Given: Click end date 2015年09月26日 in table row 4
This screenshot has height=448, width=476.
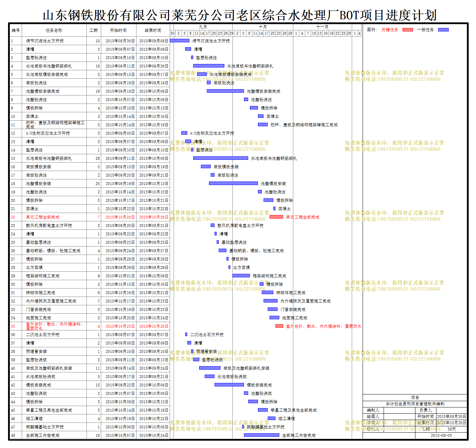Looking at the screenshot, I should point(154,66).
